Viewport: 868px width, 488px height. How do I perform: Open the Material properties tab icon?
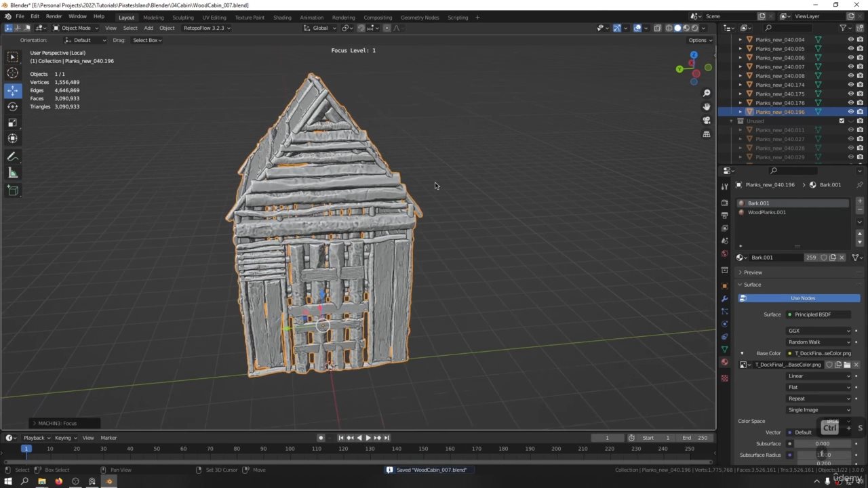coord(724,362)
